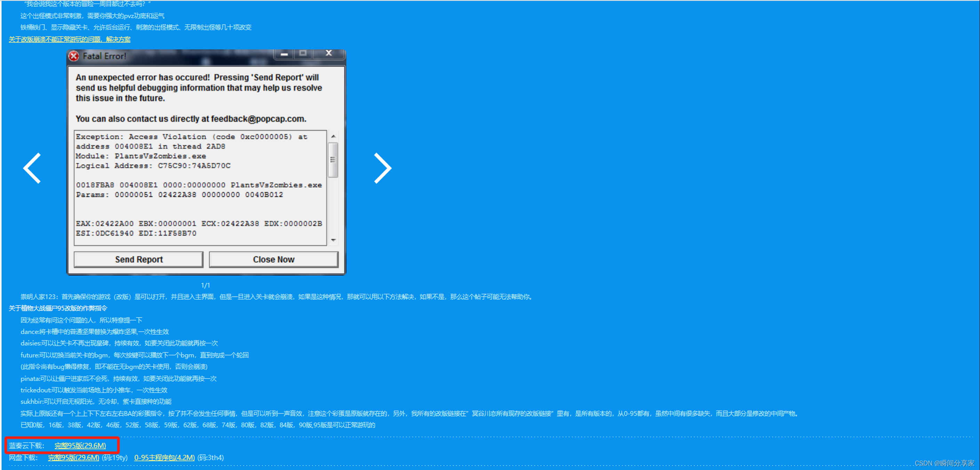Click the 关于植物大战僵尸95改版的作弊指令 heading
This screenshot has width=980, height=470.
tap(58, 308)
